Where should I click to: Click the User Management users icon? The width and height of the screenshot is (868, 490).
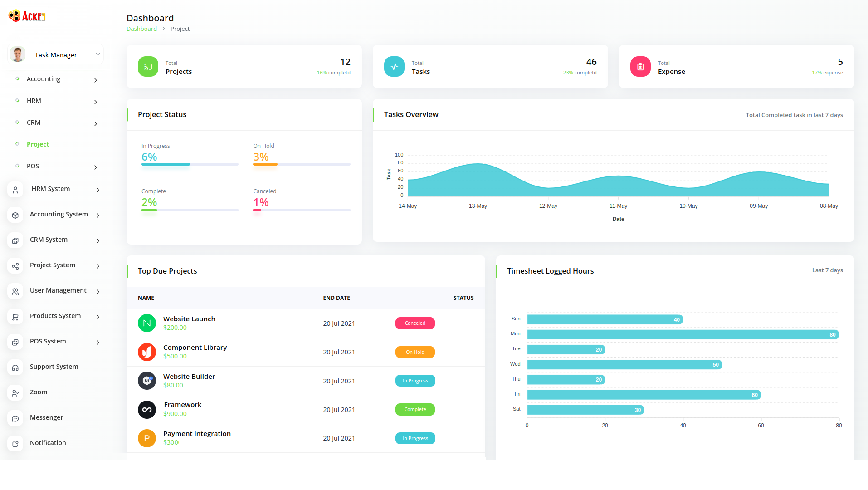point(15,291)
